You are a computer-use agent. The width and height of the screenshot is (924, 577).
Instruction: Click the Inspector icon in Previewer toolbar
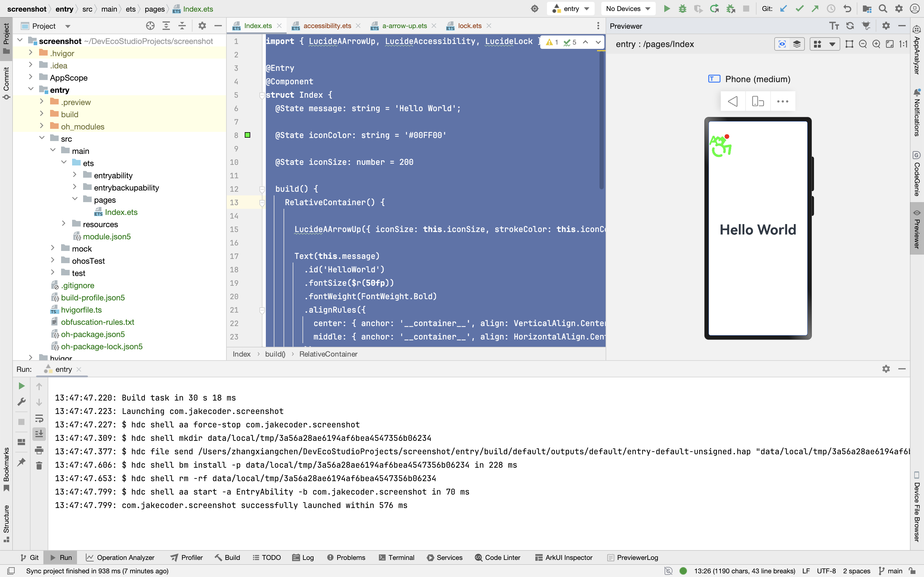(782, 44)
